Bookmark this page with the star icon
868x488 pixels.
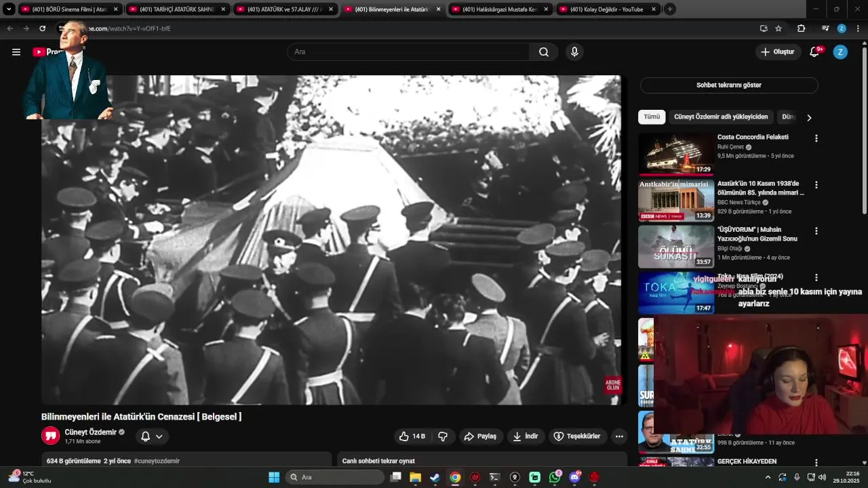click(x=778, y=28)
